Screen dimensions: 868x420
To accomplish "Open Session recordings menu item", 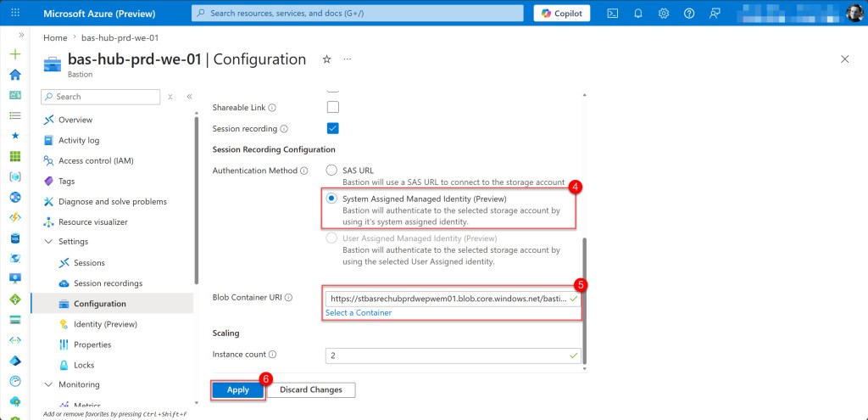I will pyautogui.click(x=108, y=283).
